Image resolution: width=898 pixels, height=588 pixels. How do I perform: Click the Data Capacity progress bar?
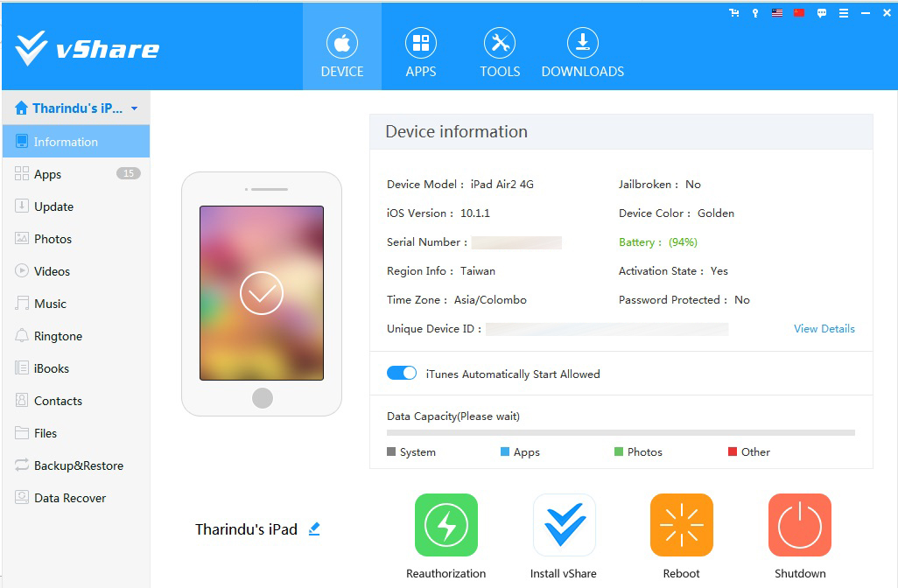tap(621, 433)
